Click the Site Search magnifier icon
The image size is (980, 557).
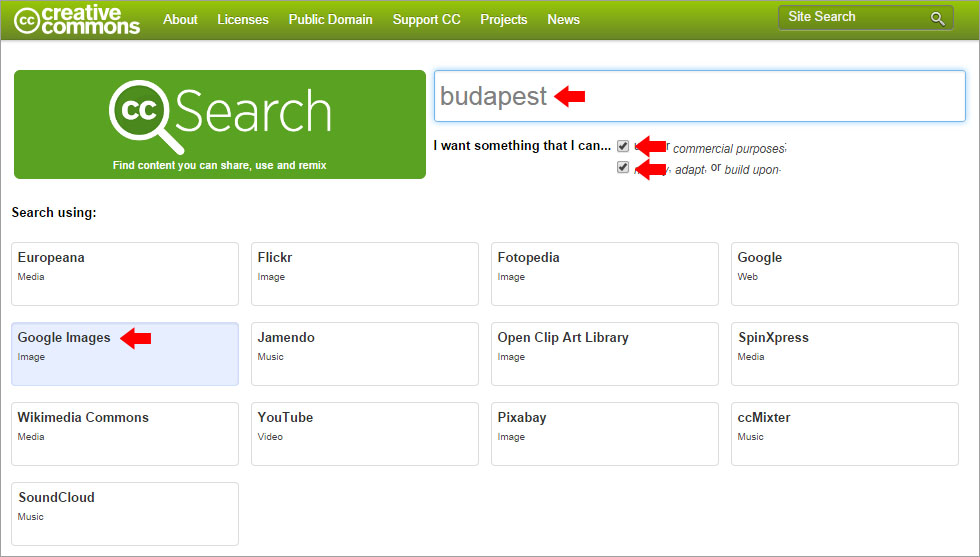tap(938, 19)
